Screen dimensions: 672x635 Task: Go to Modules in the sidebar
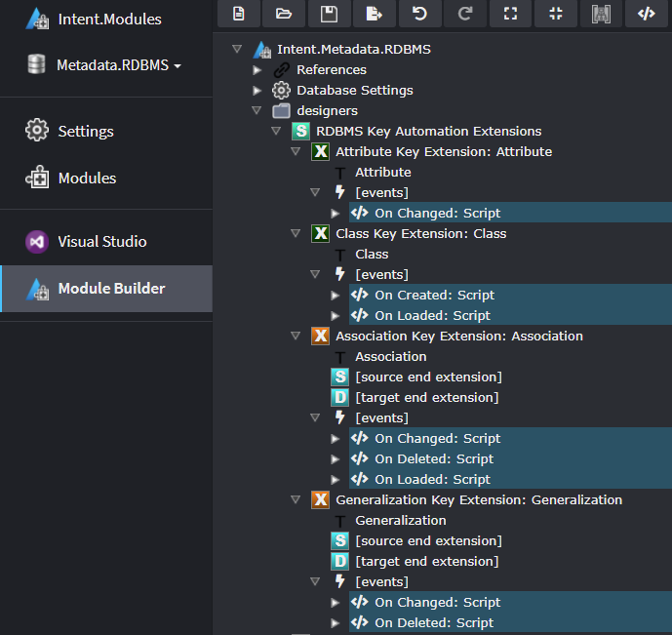[87, 179]
